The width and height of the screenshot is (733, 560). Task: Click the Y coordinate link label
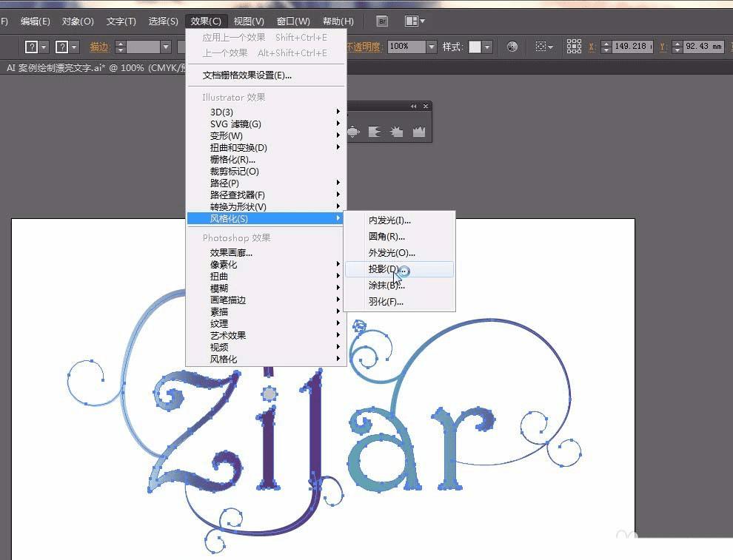663,47
